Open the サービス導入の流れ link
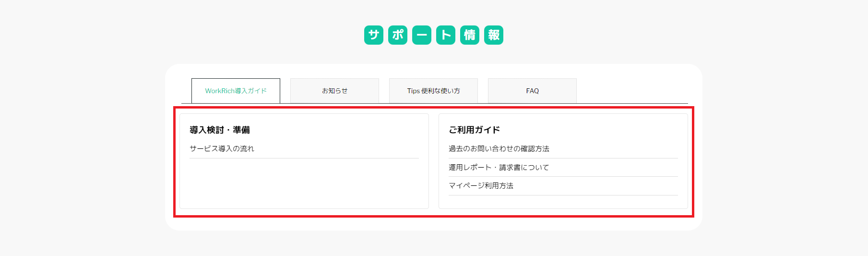Viewport: 868px width, 256px height. click(222, 149)
